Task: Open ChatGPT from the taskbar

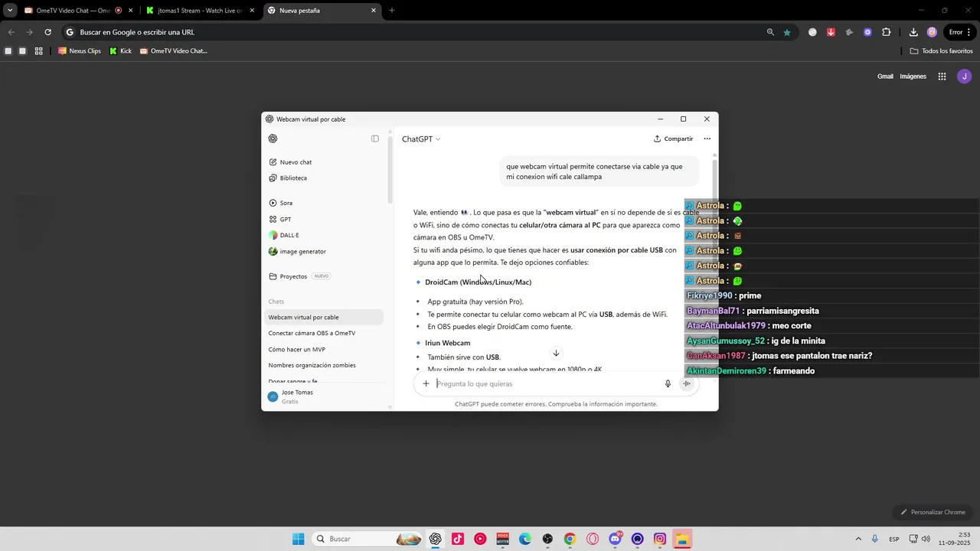Action: [x=436, y=539]
